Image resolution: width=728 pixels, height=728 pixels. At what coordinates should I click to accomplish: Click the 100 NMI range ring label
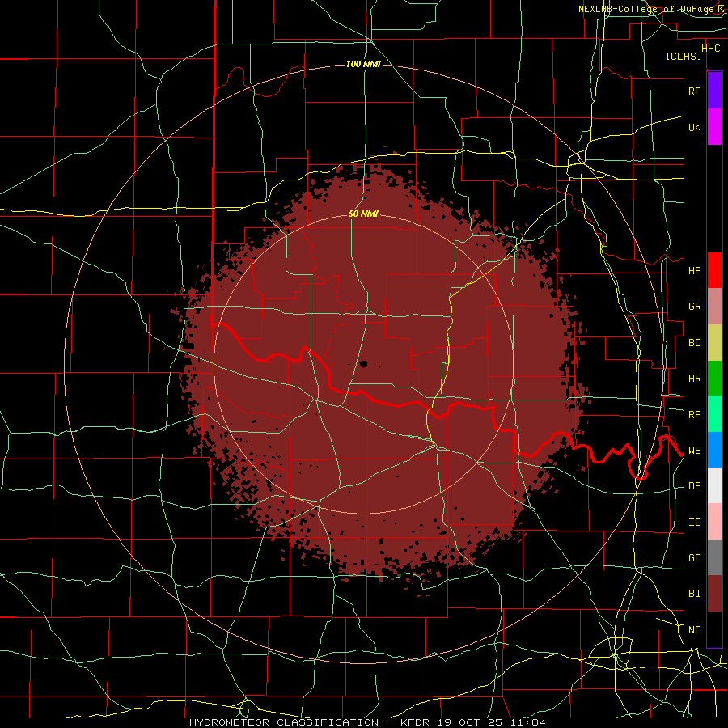click(x=363, y=64)
